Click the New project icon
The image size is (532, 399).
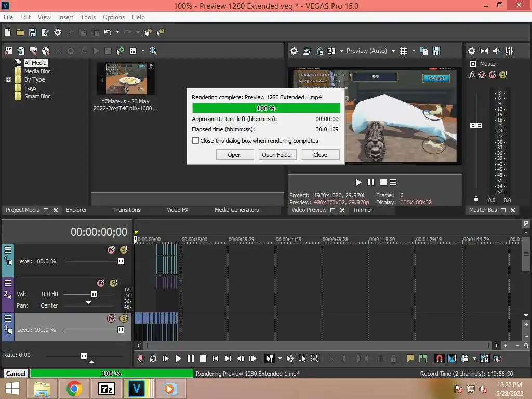click(8, 32)
